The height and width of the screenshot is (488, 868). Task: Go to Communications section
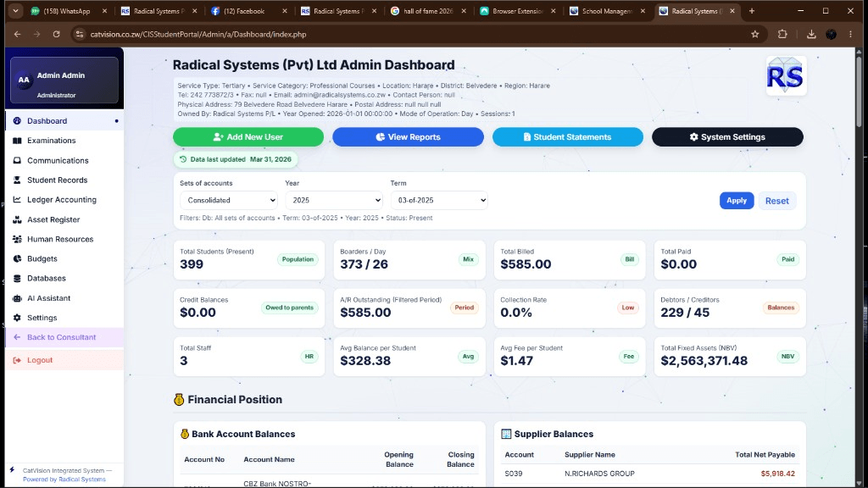click(x=64, y=160)
